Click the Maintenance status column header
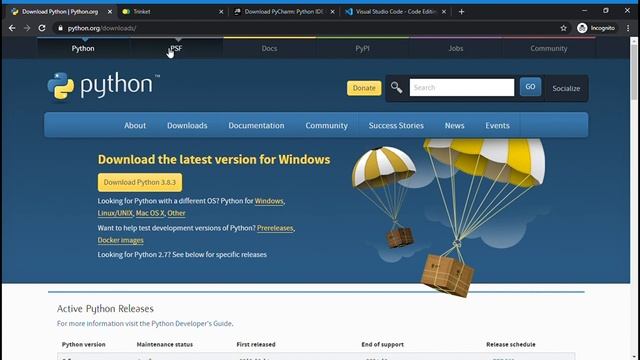This screenshot has height=360, width=640. 164,344
